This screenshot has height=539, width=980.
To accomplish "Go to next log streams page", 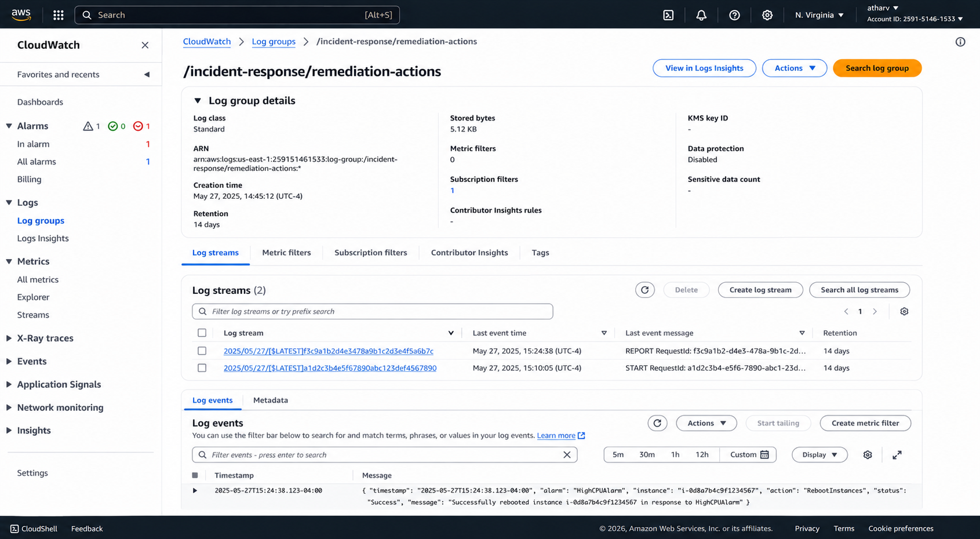I will point(875,312).
